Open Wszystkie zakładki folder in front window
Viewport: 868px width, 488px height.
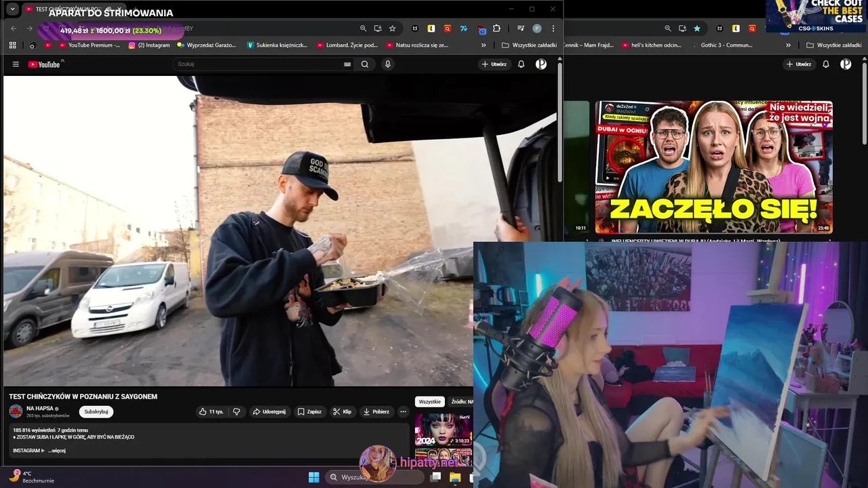pos(530,45)
